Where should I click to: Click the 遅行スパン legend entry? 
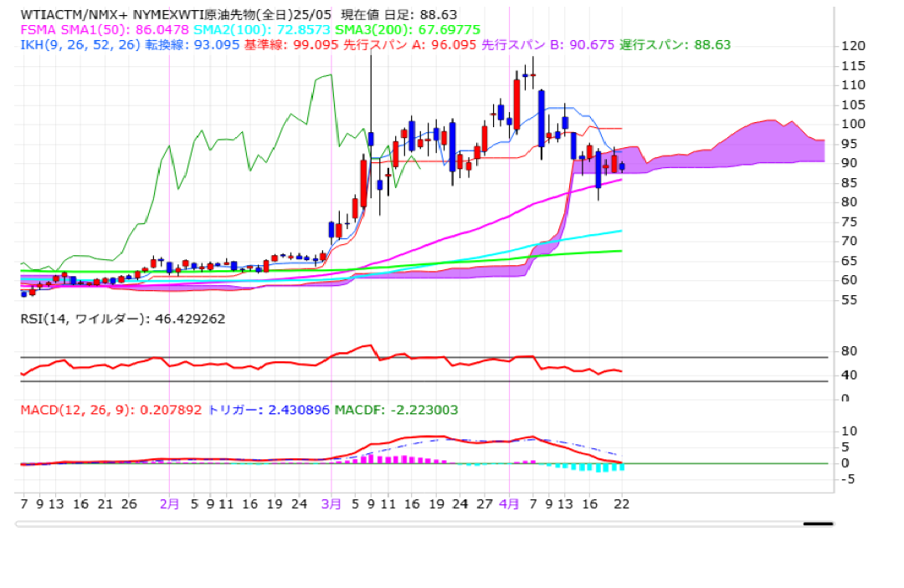(x=675, y=44)
